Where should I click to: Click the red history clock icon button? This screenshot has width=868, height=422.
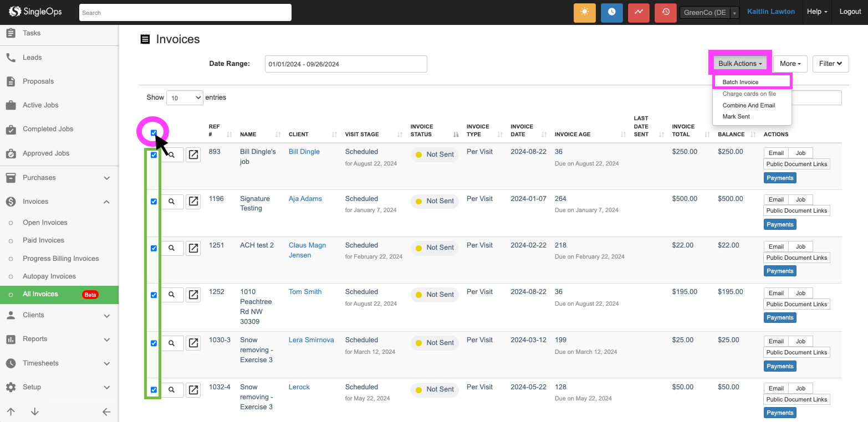[665, 12]
